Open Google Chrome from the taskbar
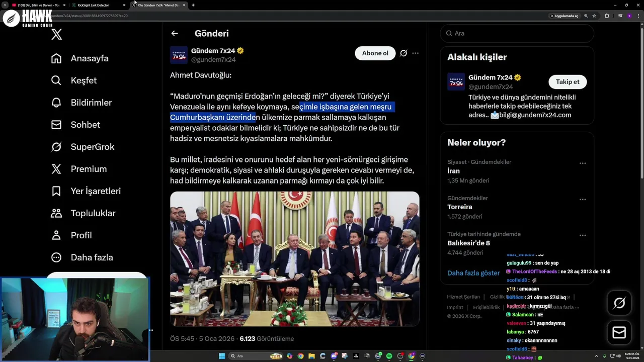644x362 pixels. tap(300, 356)
